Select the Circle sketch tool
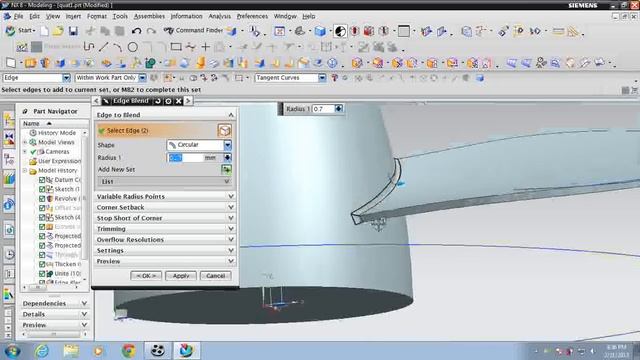Viewport: 640px width, 360px height. pyautogui.click(x=132, y=47)
